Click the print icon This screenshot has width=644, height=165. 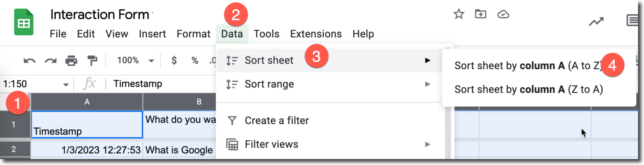(71, 60)
